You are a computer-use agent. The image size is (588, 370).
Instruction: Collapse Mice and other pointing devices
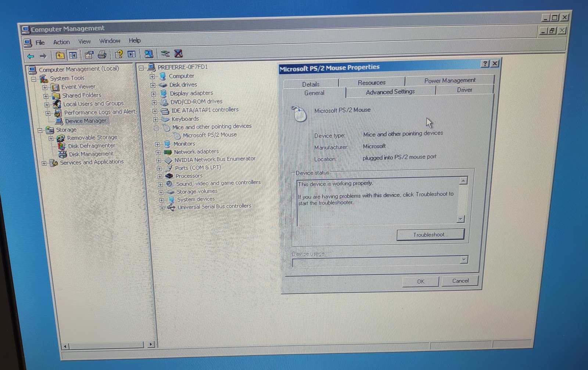point(156,128)
